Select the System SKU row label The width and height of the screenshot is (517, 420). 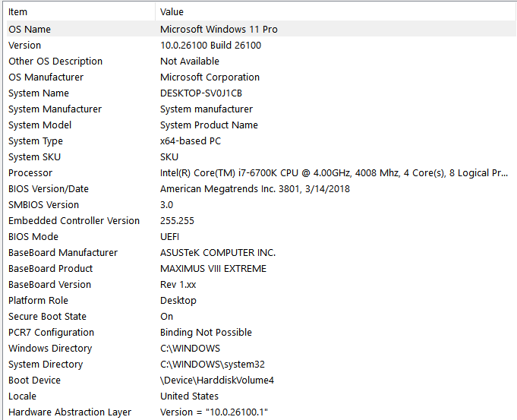[34, 157]
